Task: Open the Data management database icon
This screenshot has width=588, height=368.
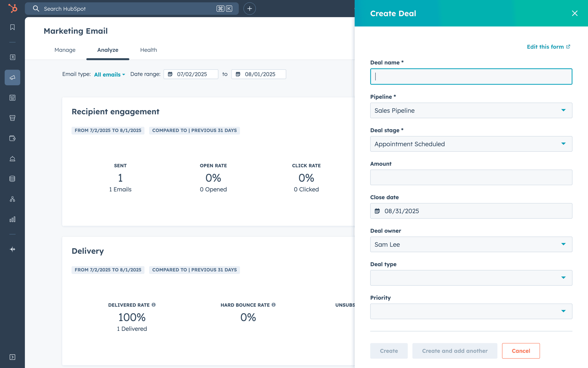Action: (12, 179)
